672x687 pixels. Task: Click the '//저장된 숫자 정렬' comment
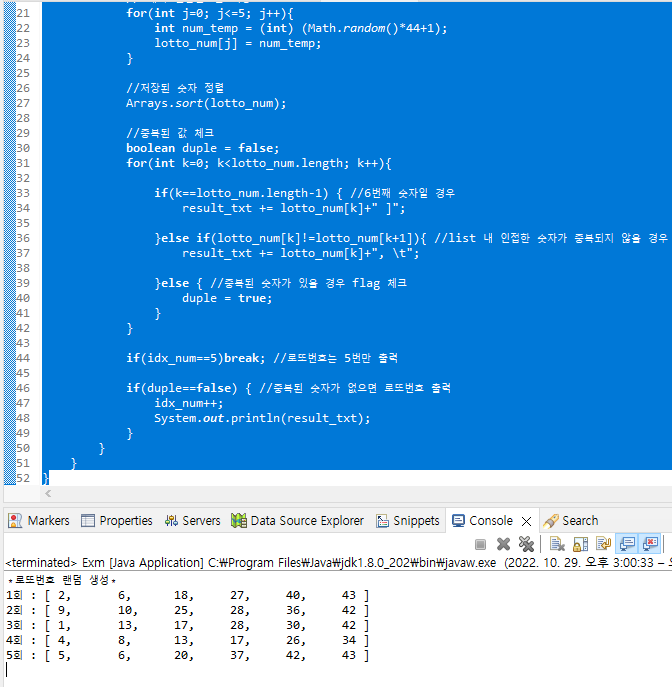tap(175, 88)
